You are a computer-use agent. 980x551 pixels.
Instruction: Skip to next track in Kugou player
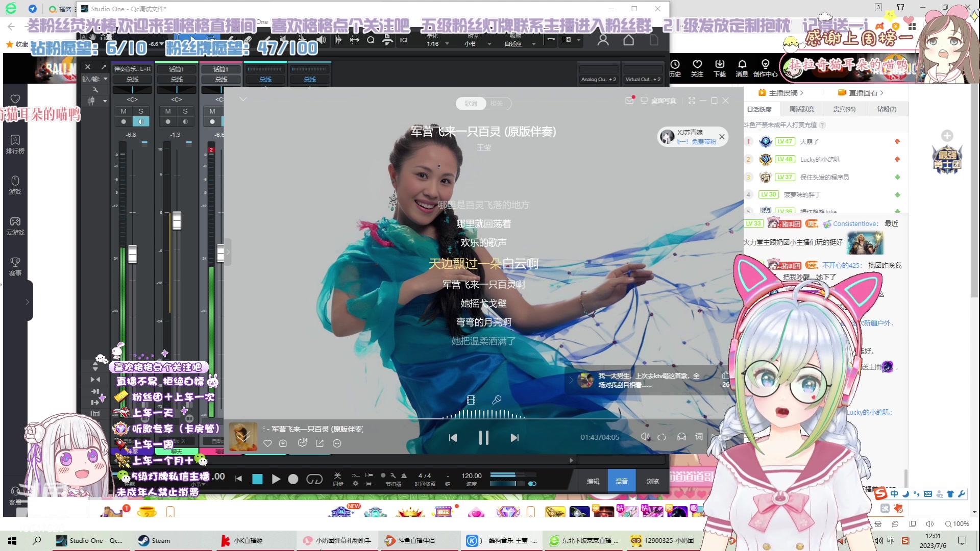(x=514, y=438)
